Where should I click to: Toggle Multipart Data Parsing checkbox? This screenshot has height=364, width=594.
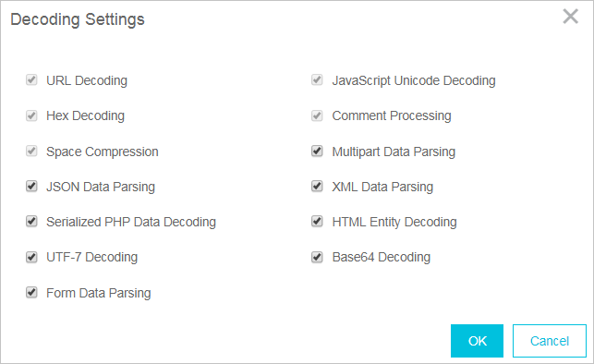[x=317, y=152]
